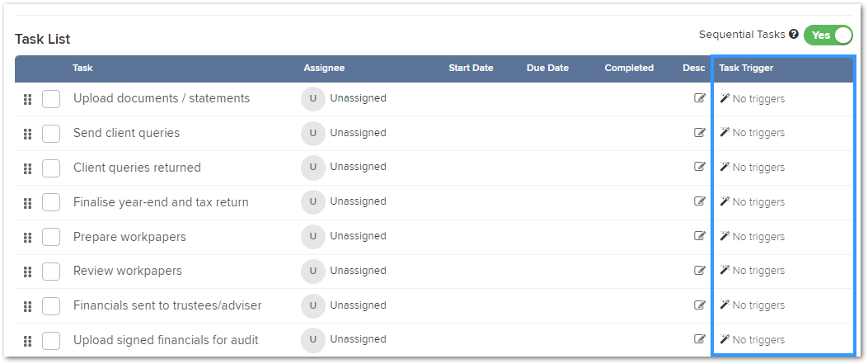The width and height of the screenshot is (868, 364).
Task: Click wand icon on Finalise year-end and tax return row
Action: 725,201
